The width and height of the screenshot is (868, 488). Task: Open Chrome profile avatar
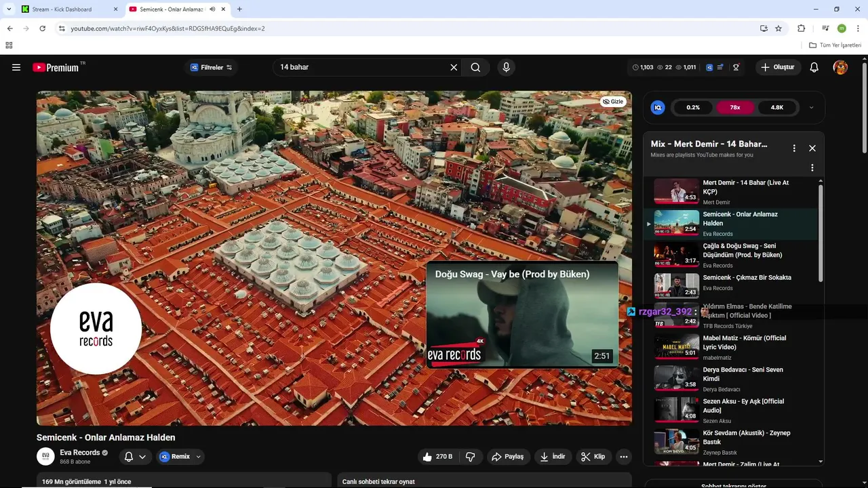pyautogui.click(x=842, y=28)
